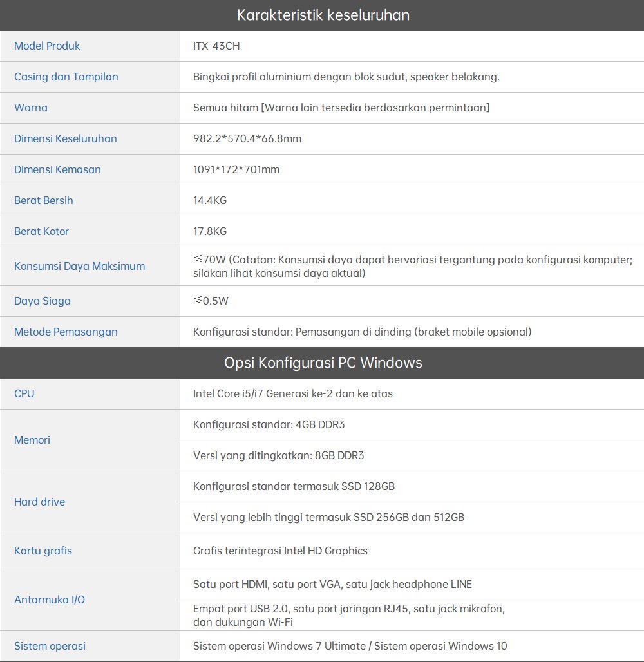Select the 'CPU' row label

point(24,393)
